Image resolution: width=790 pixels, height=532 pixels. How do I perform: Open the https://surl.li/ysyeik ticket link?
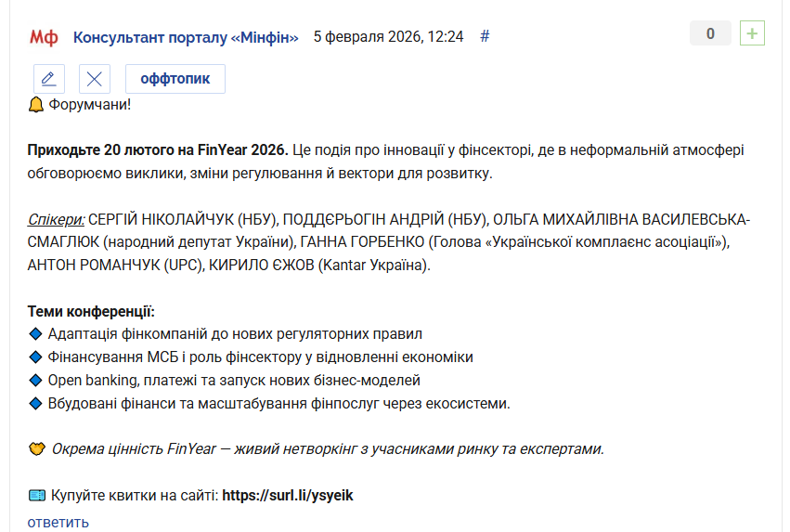tap(288, 496)
